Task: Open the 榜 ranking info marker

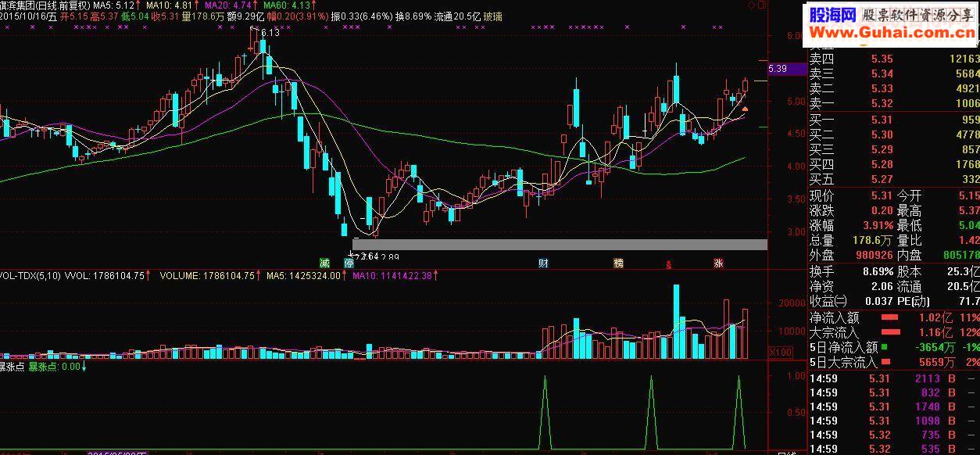Action: coord(618,263)
